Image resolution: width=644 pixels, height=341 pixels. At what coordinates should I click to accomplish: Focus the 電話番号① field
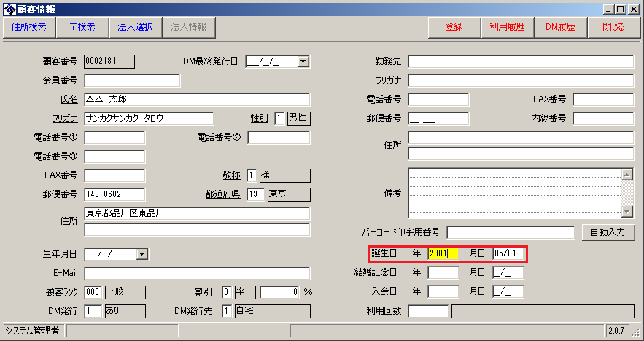pyautogui.click(x=115, y=137)
